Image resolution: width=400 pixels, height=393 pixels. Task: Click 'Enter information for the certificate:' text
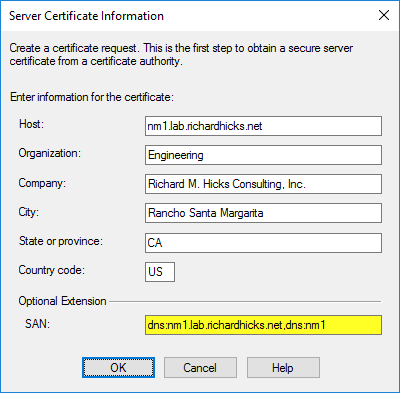(92, 97)
